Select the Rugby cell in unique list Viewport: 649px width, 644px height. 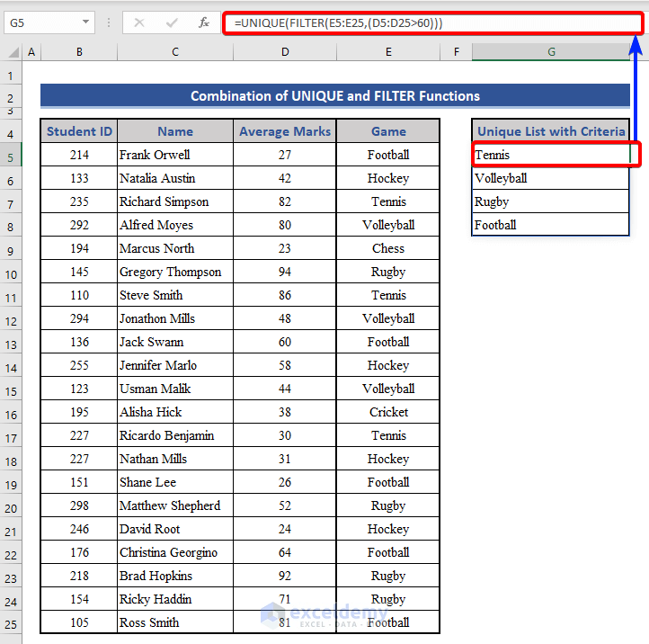[x=551, y=201]
